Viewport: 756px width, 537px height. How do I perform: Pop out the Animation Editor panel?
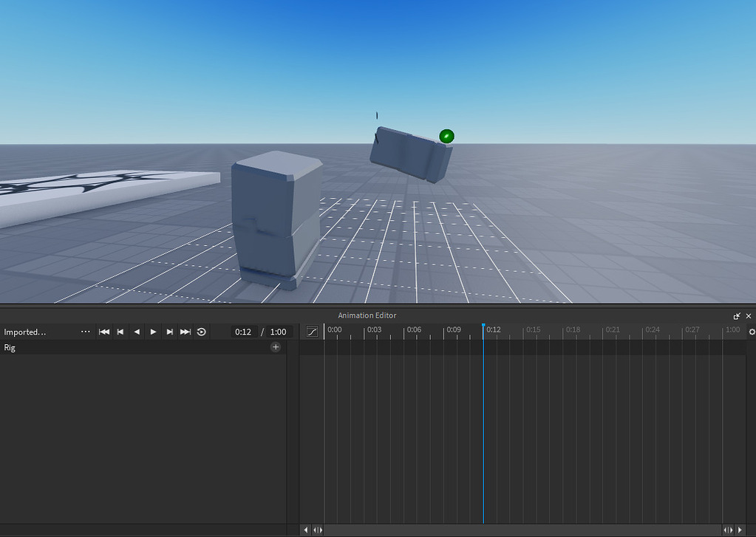tap(736, 315)
